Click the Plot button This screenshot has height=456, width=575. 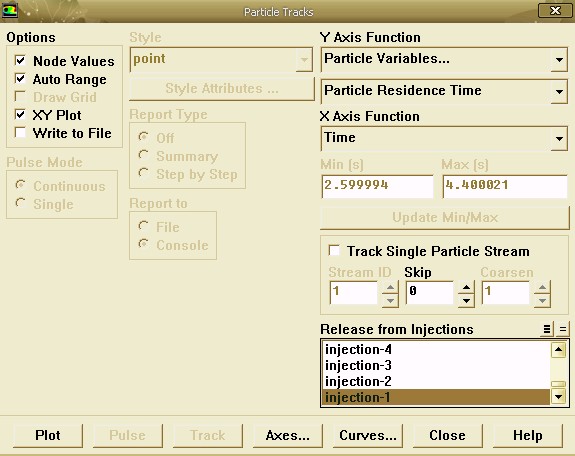[48, 435]
